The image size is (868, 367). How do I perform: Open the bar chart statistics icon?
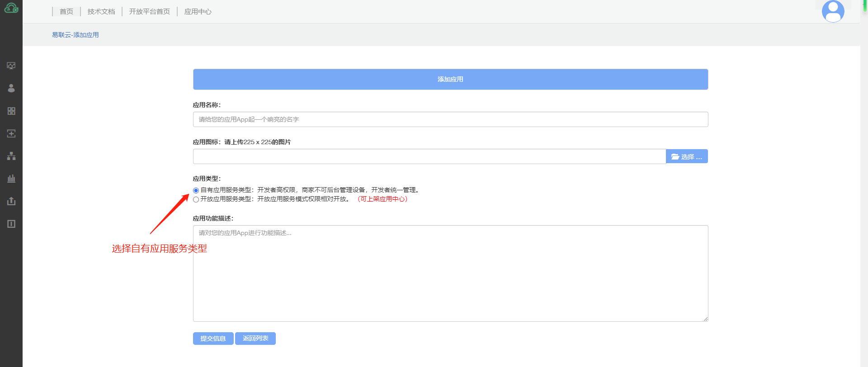[11, 179]
